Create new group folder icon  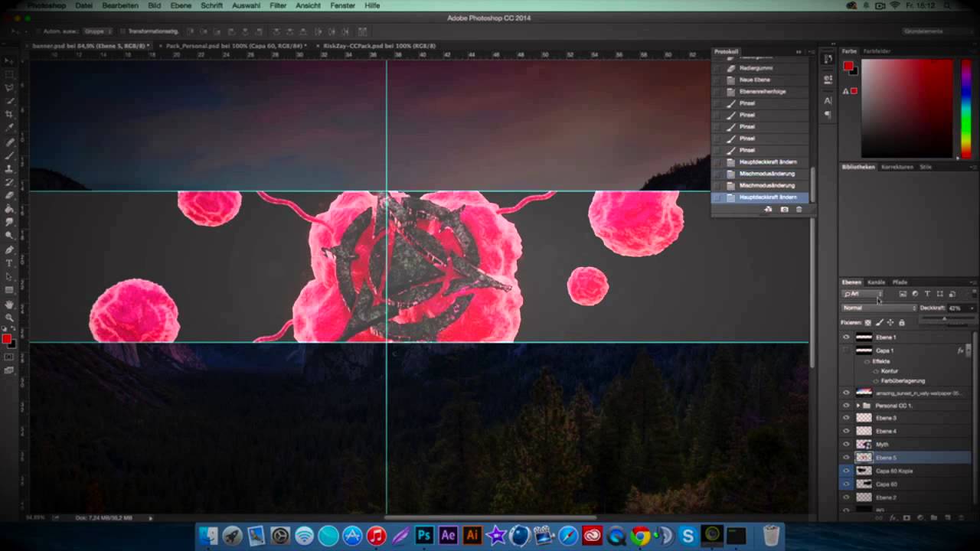[933, 518]
